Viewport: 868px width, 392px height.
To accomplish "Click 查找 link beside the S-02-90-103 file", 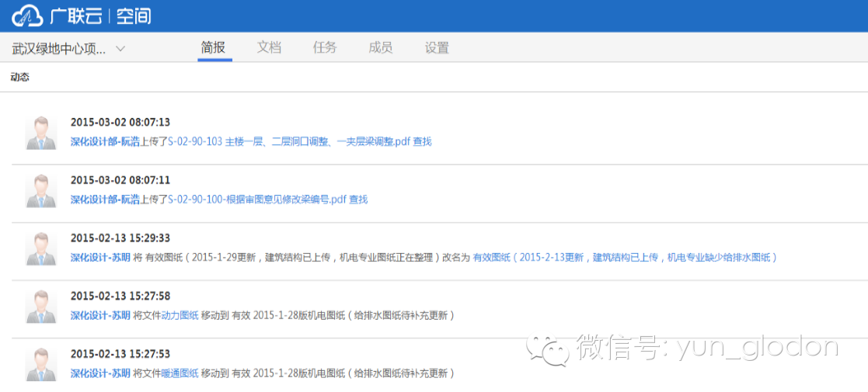I will tap(422, 142).
